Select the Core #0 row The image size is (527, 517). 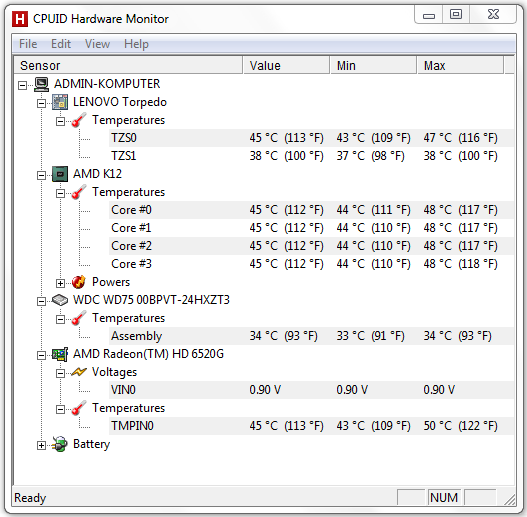(311, 210)
